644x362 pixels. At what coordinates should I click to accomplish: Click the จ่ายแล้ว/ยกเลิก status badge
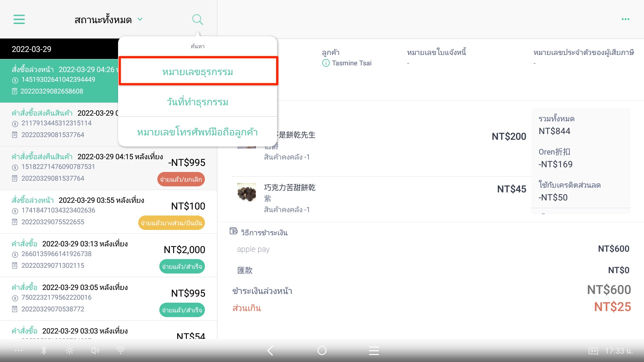point(181,179)
